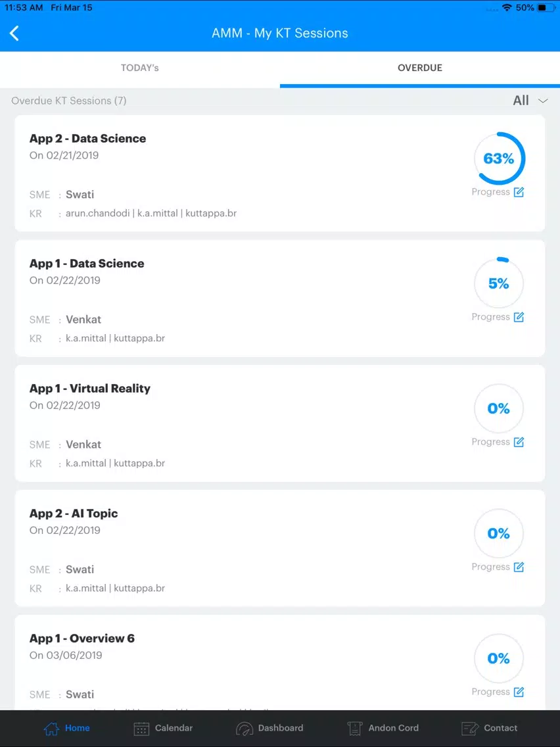Select the OVERDUE tab

click(420, 68)
